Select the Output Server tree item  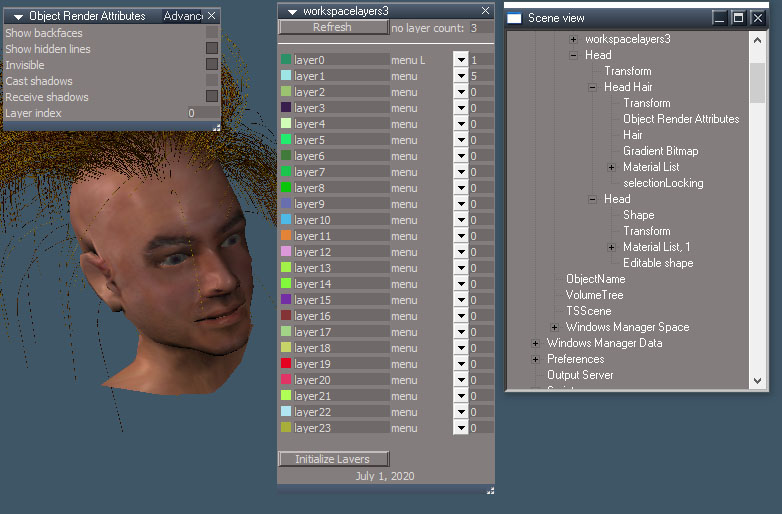580,375
